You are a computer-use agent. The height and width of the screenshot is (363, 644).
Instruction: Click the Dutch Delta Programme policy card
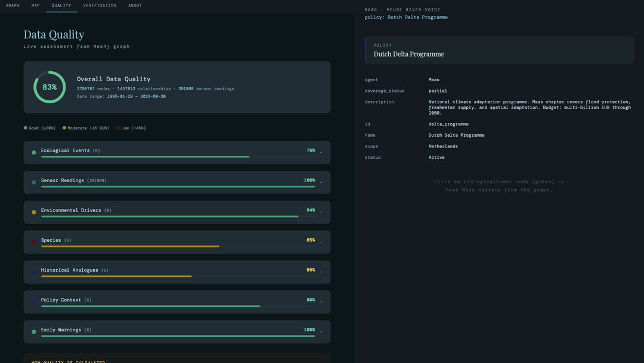click(x=500, y=51)
